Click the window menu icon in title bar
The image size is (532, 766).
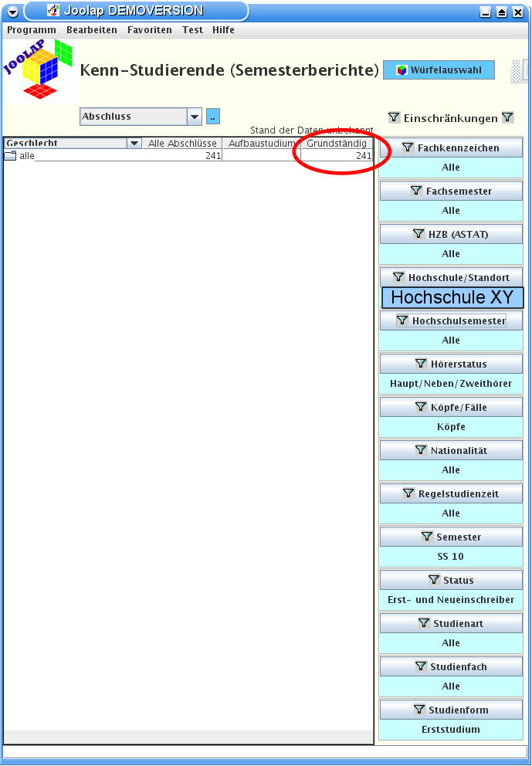12,12
